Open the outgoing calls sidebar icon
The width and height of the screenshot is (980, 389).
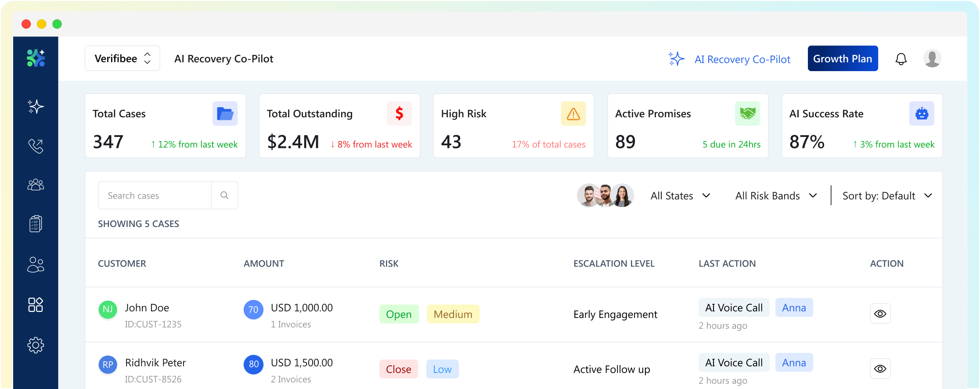pos(36,146)
